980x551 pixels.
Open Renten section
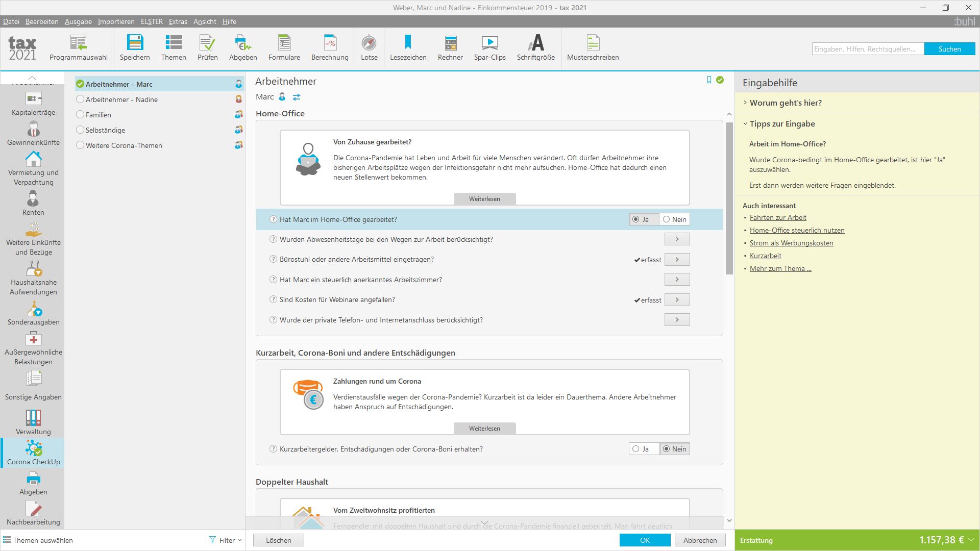click(33, 203)
